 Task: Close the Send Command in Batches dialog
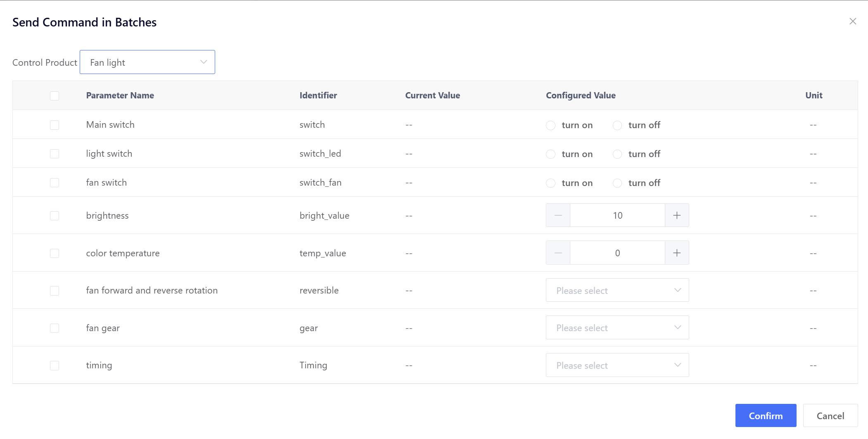[852, 21]
